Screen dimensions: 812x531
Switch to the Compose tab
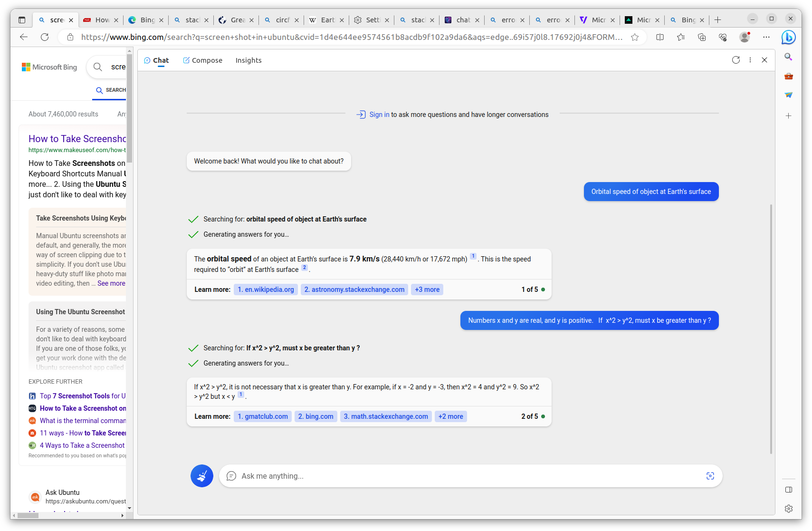pos(202,60)
